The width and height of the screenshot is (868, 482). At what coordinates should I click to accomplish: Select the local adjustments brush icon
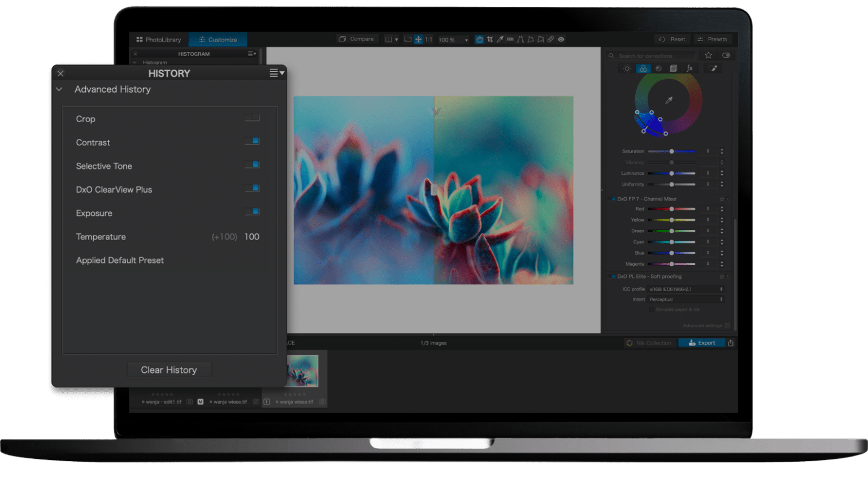coord(713,68)
